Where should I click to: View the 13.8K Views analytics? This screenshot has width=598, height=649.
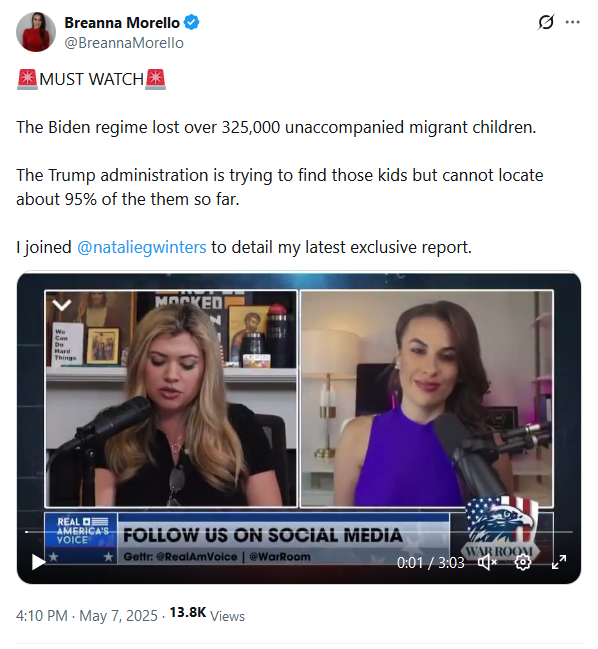[207, 615]
